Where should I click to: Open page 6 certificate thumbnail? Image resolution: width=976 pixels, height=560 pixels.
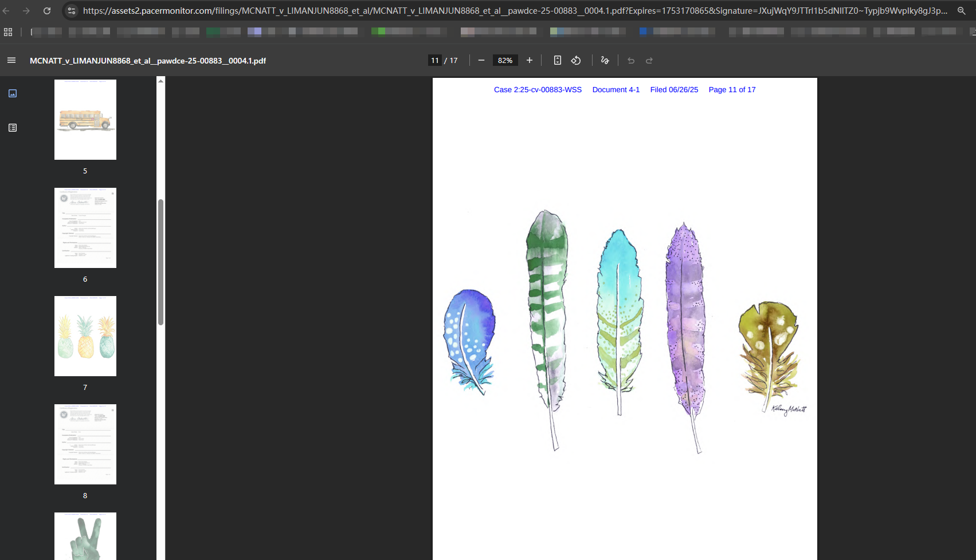[85, 228]
